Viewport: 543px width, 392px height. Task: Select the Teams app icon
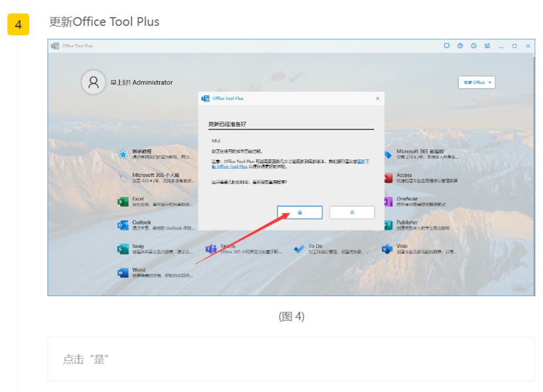[211, 249]
